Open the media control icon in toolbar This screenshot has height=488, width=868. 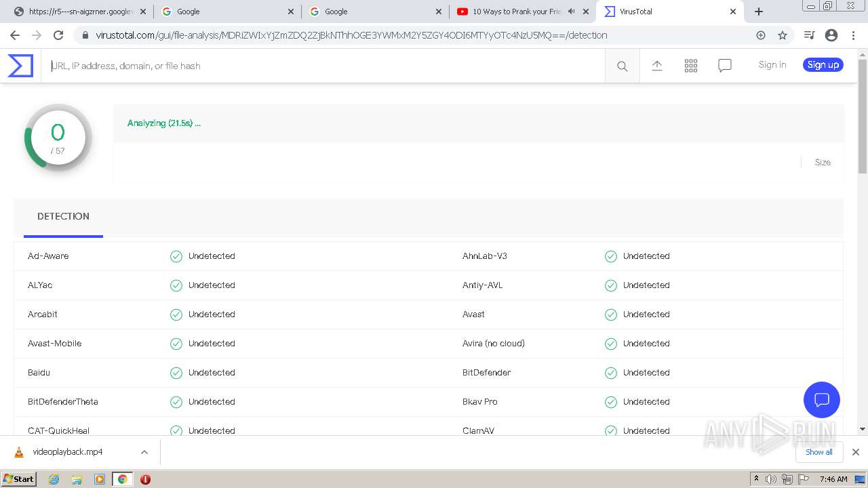[809, 35]
